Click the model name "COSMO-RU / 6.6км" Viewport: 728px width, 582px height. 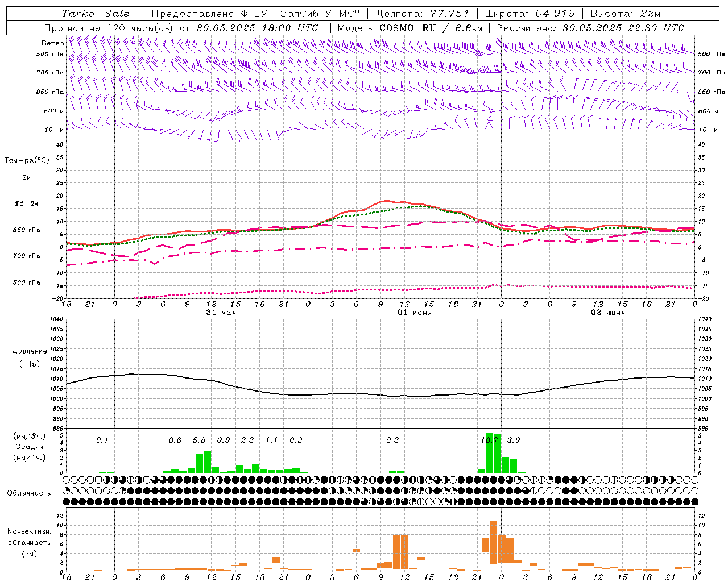pyautogui.click(x=431, y=28)
